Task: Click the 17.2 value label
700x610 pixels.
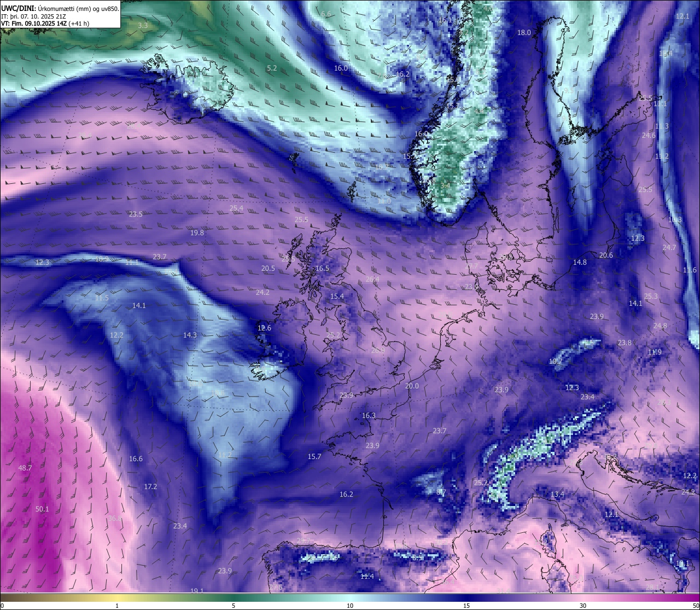Action: 150,486
